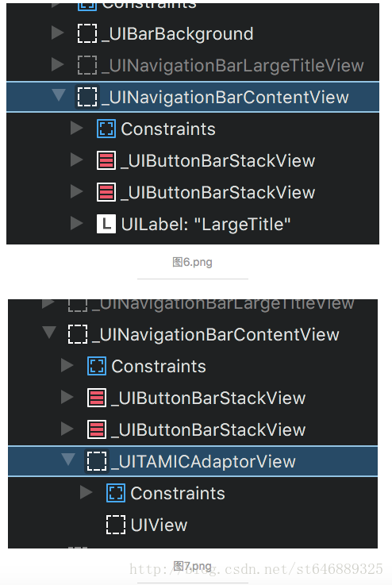Expand Constraints under _UITAMICAdaptorView
This screenshot has width=392, height=585.
coord(86,492)
